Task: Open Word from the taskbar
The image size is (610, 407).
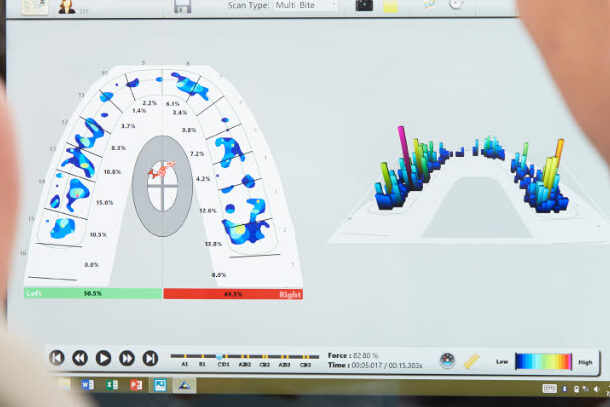Action: (88, 385)
